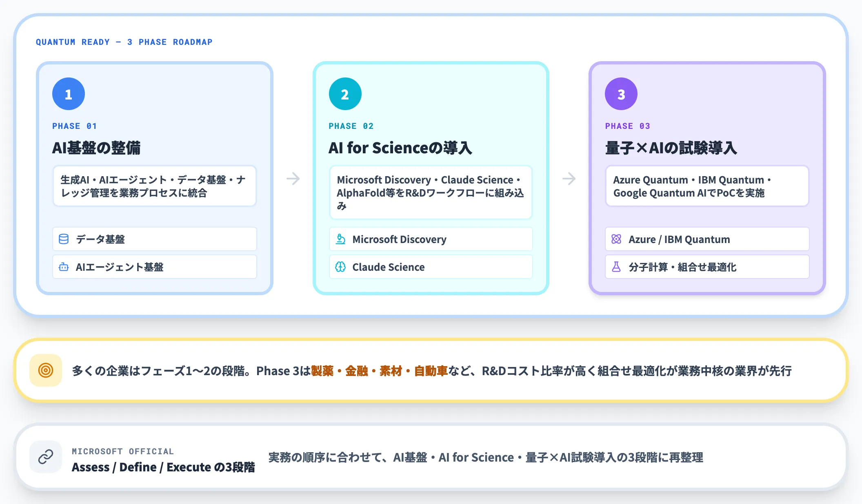Click the PHASE 02 label
This screenshot has height=504, width=862.
[x=351, y=126]
